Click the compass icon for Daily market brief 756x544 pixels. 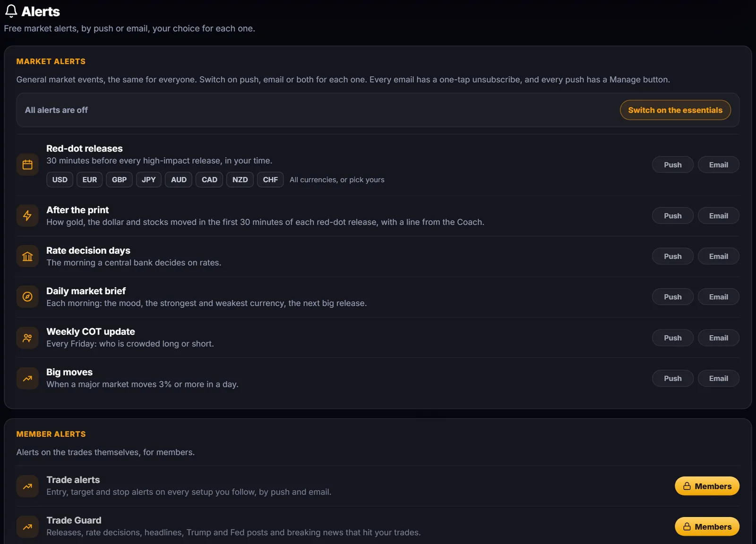click(x=27, y=297)
